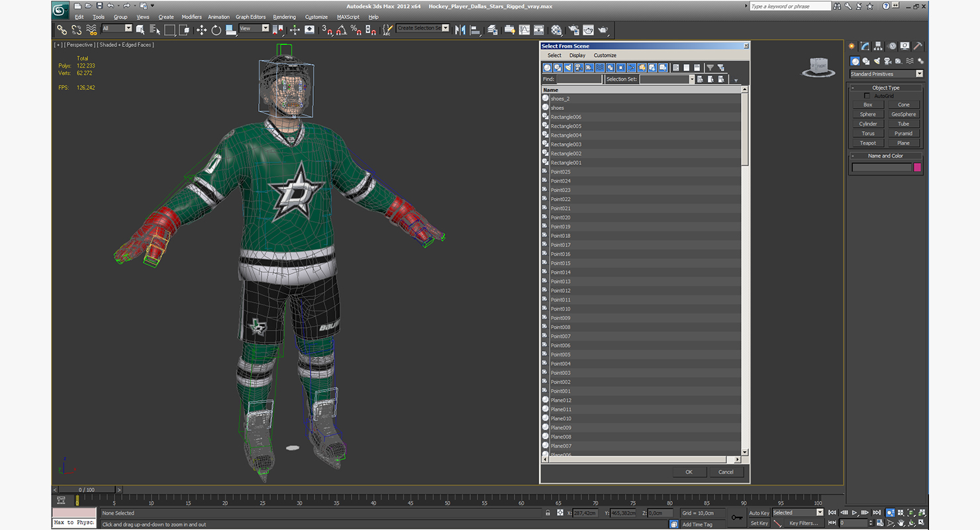
Task: Create a Teapot primitive button
Action: point(868,143)
